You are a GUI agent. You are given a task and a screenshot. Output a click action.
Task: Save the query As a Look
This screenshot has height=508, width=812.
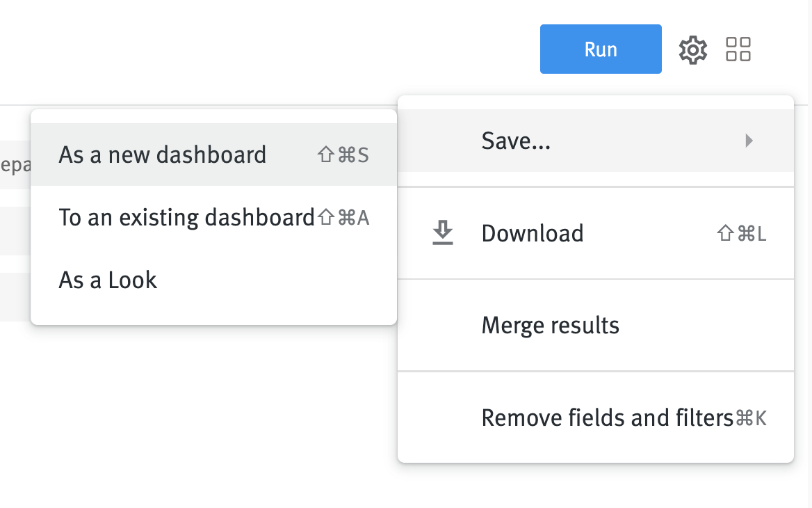[x=107, y=279]
